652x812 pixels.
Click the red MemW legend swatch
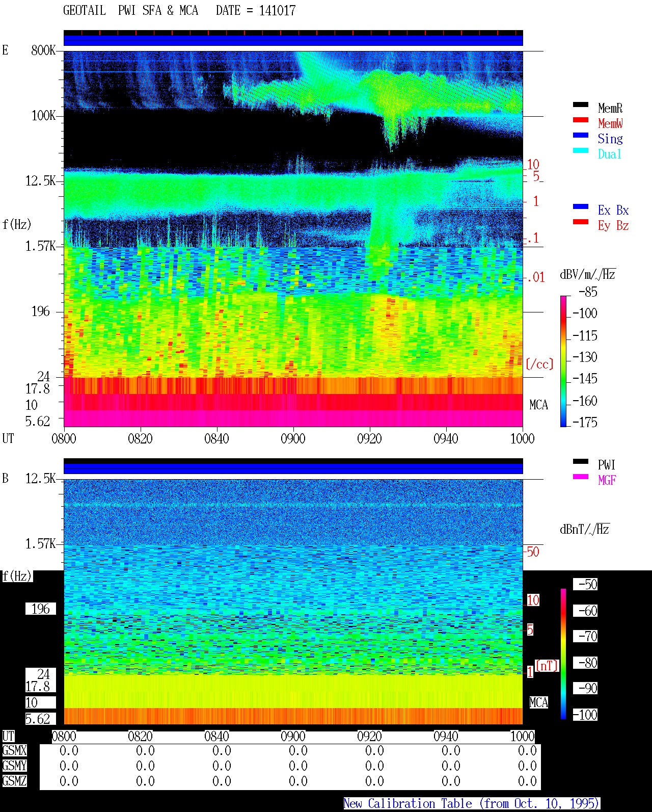581,120
